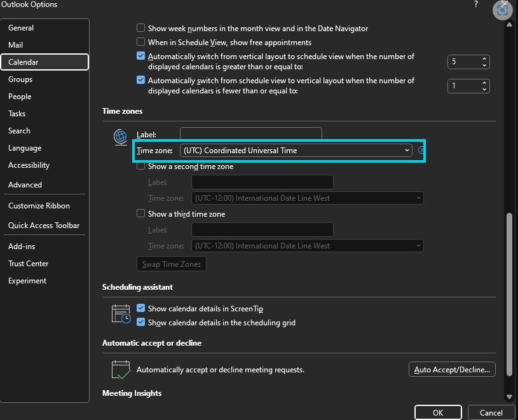Open the People options category
Screen dimensions: 518x420
coord(44,97)
